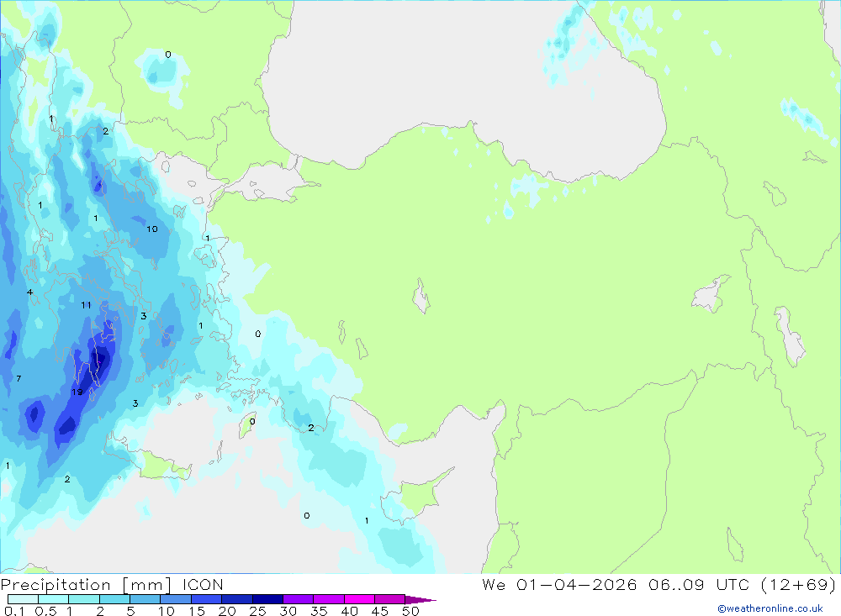Click the '15' legend scale label

pos(197,611)
